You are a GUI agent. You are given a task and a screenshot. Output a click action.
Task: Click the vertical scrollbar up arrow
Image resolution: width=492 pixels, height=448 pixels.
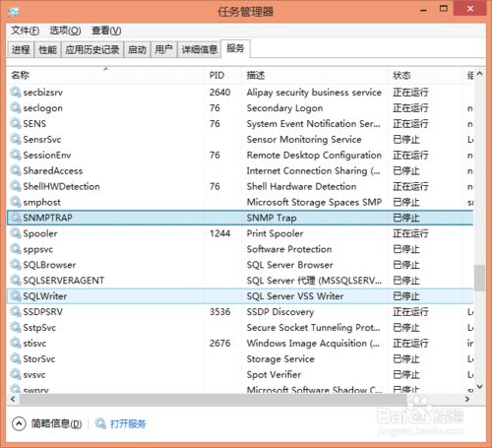480,74
